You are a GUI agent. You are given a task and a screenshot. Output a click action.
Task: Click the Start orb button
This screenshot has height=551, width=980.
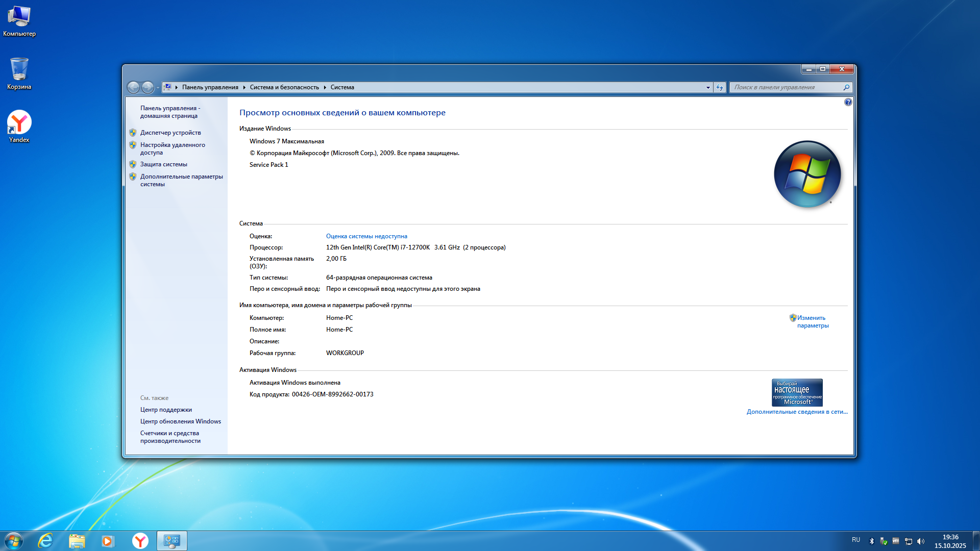(x=14, y=541)
